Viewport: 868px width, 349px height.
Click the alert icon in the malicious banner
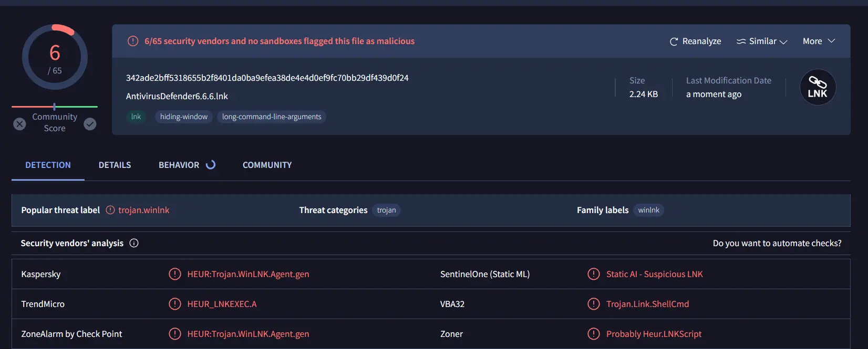pos(133,41)
